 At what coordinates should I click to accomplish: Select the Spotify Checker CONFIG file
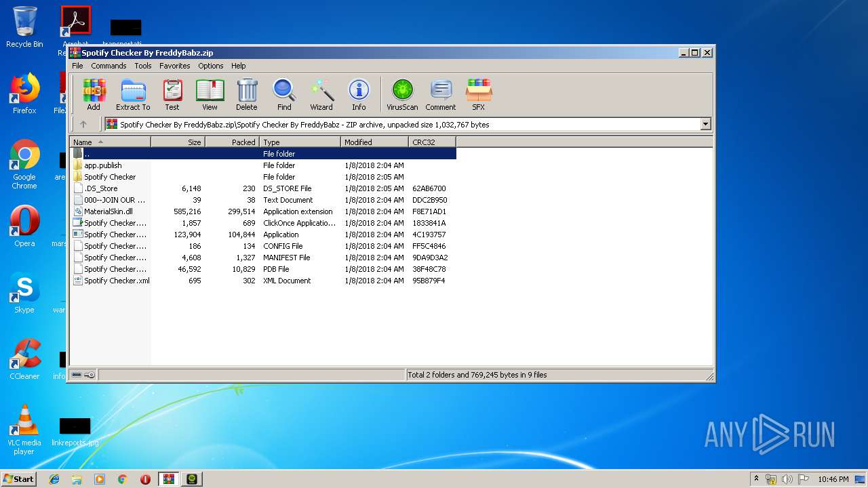click(x=263, y=246)
